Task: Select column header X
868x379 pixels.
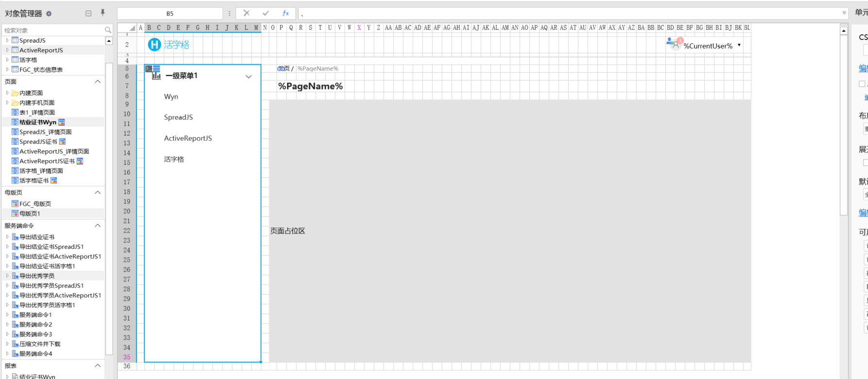Action: coord(359,28)
